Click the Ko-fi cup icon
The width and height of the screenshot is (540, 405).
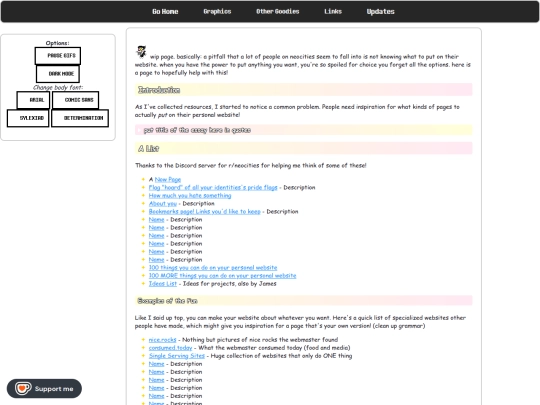[23, 388]
